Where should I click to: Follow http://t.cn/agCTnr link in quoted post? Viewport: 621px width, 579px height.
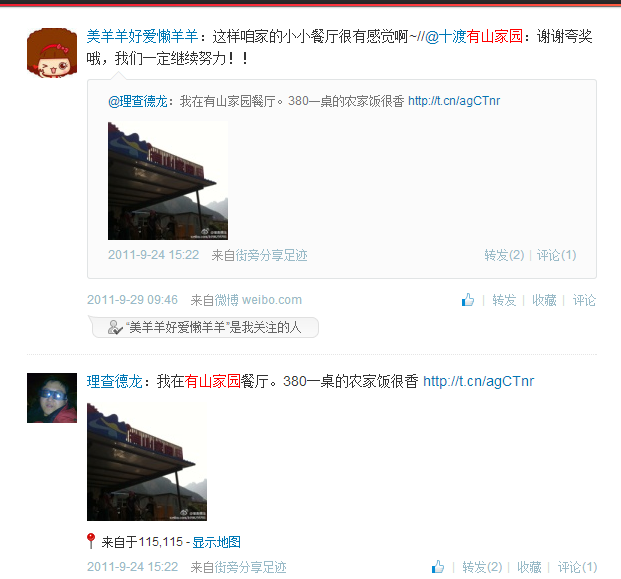(x=454, y=101)
